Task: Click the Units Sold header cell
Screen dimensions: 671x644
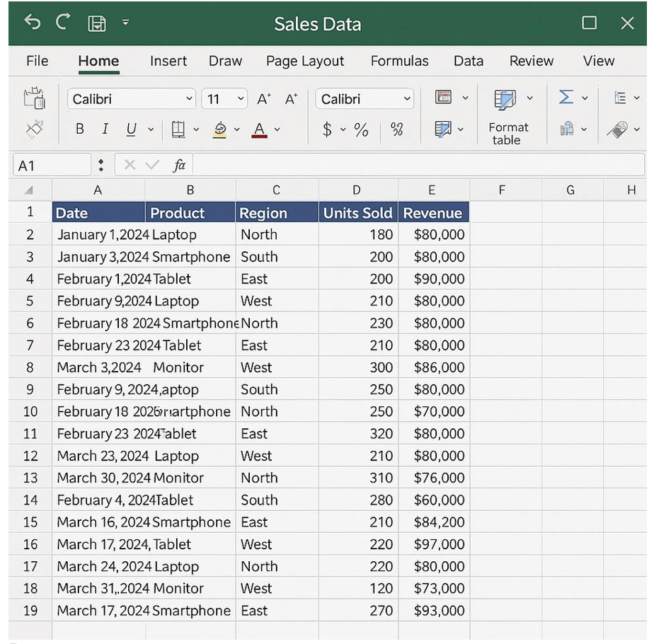Action: point(358,213)
